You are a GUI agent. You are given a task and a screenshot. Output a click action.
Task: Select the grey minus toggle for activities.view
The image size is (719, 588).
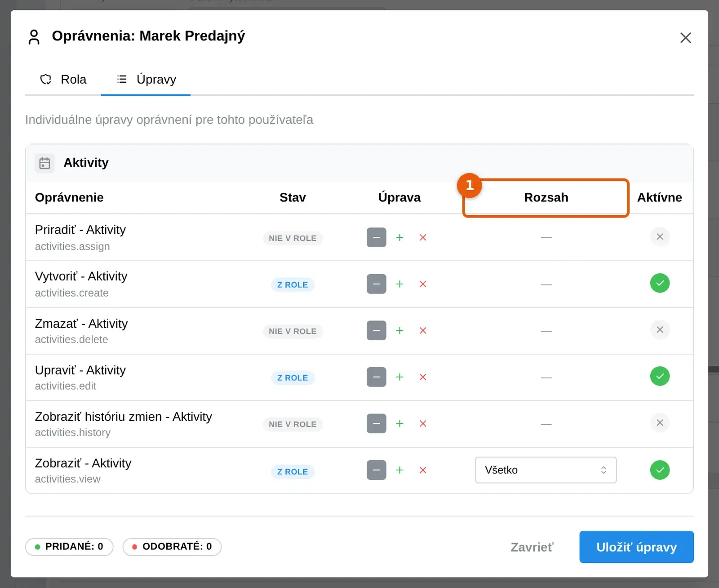point(377,470)
